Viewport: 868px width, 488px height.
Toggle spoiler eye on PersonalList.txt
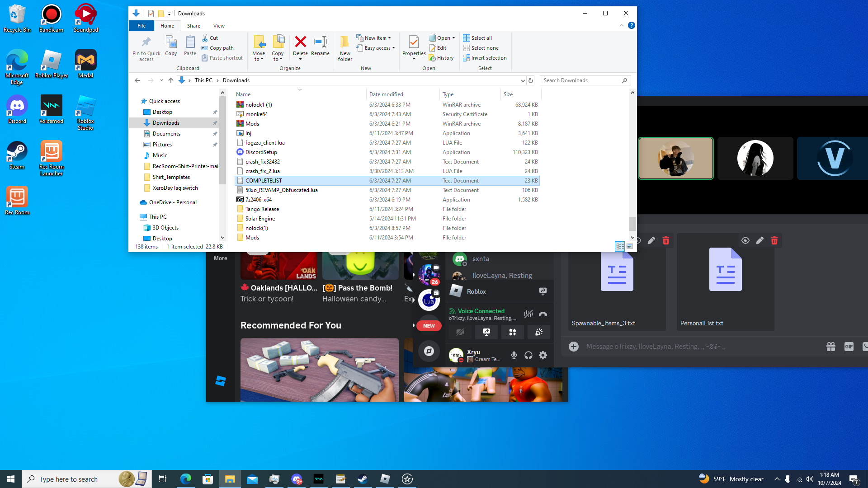tap(745, 240)
